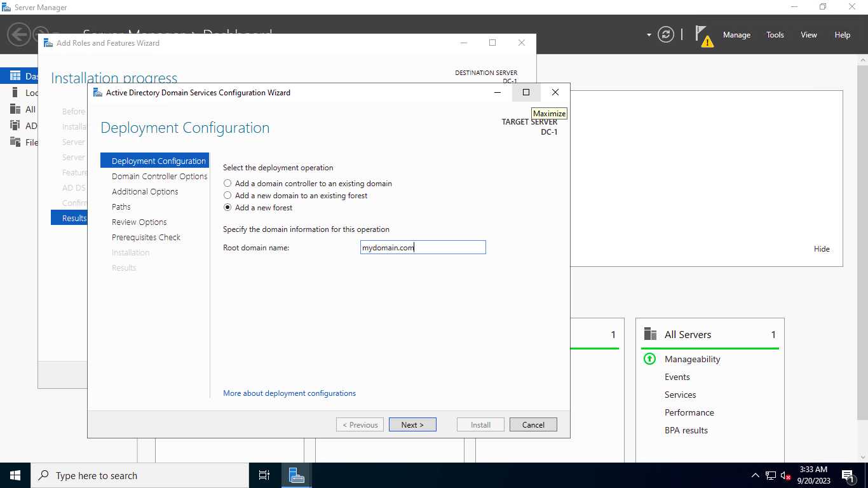Open the Tools menu
The image size is (868, 488).
[x=775, y=34]
